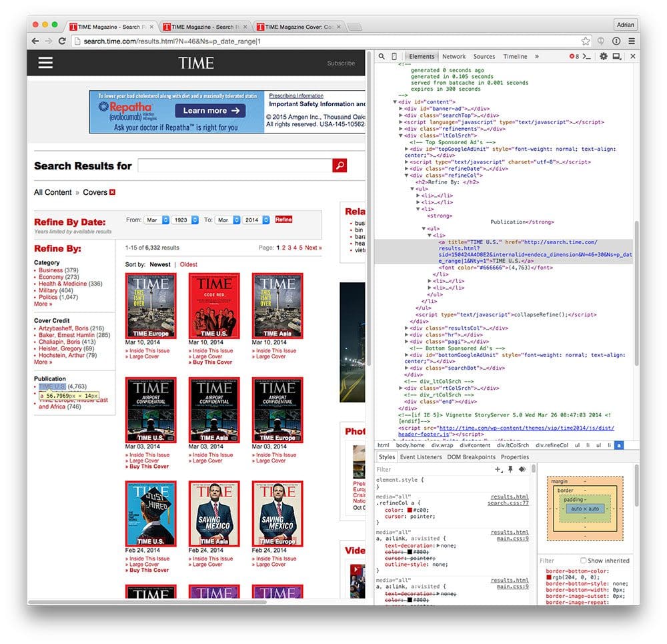
Task: Close the DevTools panel
Action: [632, 56]
